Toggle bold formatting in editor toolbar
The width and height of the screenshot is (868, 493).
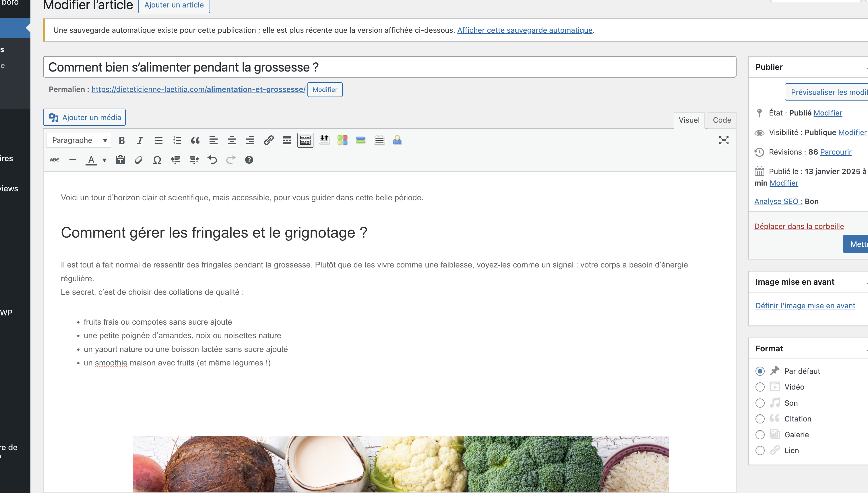pos(122,140)
